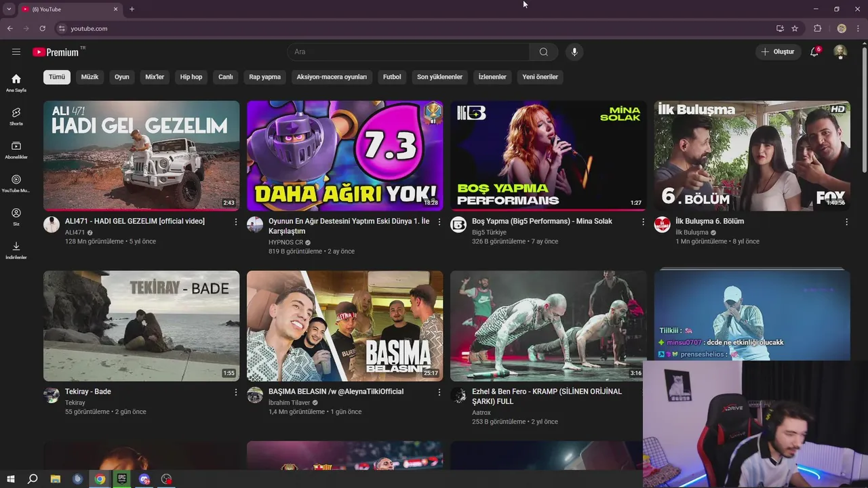
Task: View site information icon in address bar
Action: pos(62,28)
